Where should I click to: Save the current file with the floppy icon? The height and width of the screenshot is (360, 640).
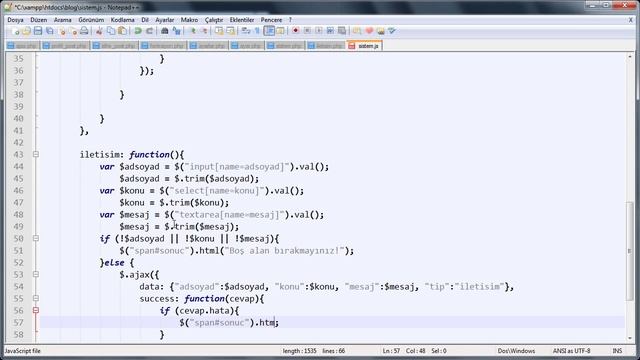point(38,31)
